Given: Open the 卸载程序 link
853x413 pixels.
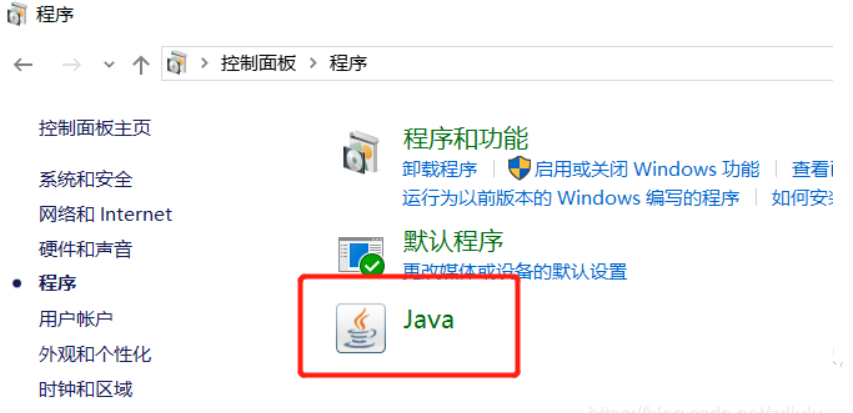Looking at the screenshot, I should [x=440, y=169].
